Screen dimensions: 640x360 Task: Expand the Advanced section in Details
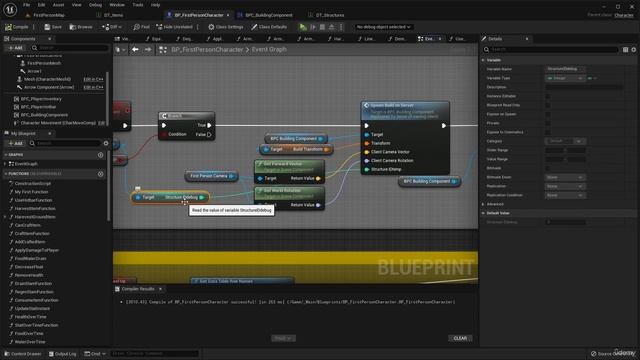tap(483, 204)
